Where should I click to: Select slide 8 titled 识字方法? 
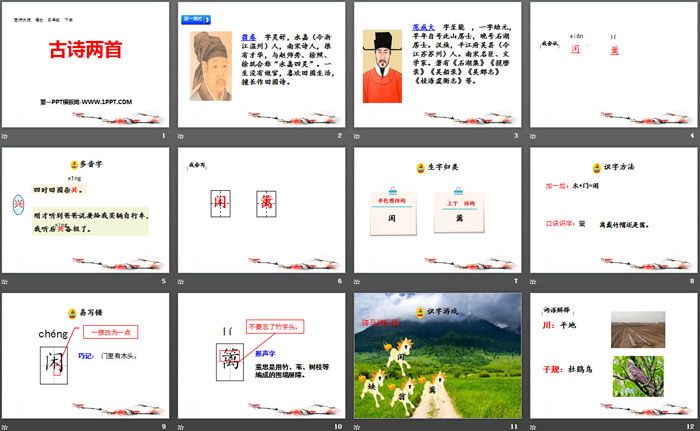click(613, 209)
